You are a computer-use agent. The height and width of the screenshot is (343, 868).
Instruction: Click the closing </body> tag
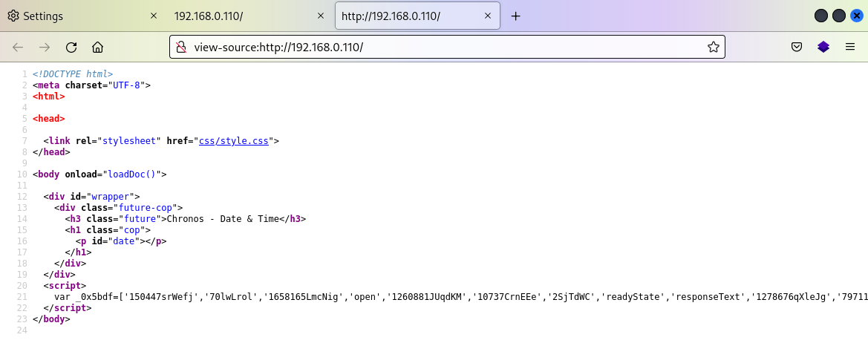point(51,318)
